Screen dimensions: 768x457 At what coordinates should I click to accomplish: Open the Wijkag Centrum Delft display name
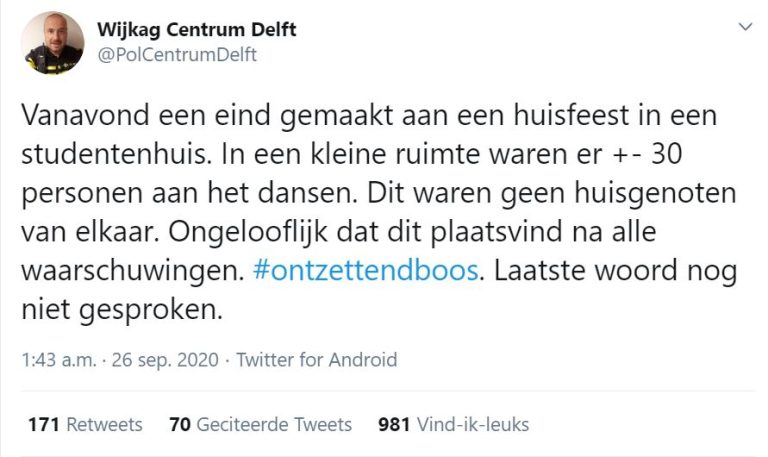[197, 29]
